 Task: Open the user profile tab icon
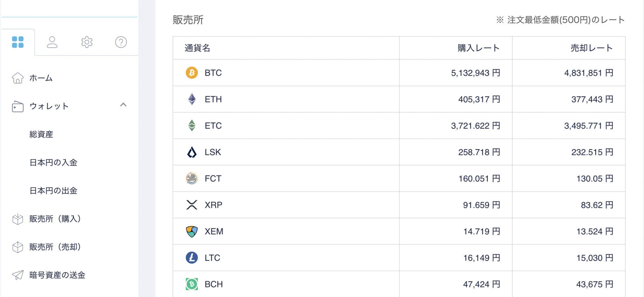click(52, 42)
